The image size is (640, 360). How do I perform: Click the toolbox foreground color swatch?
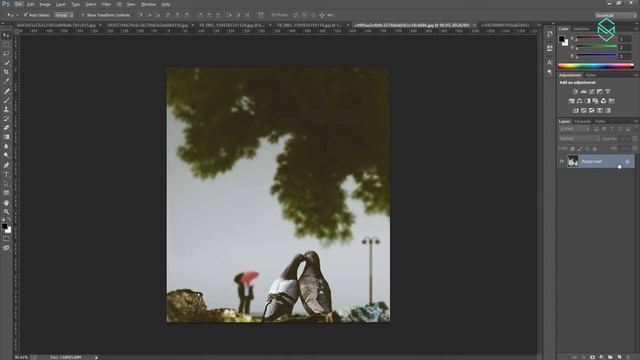[4, 227]
